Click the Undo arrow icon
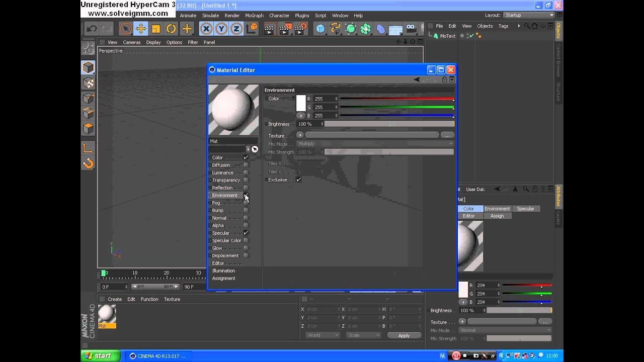This screenshot has width=644, height=362. click(92, 29)
